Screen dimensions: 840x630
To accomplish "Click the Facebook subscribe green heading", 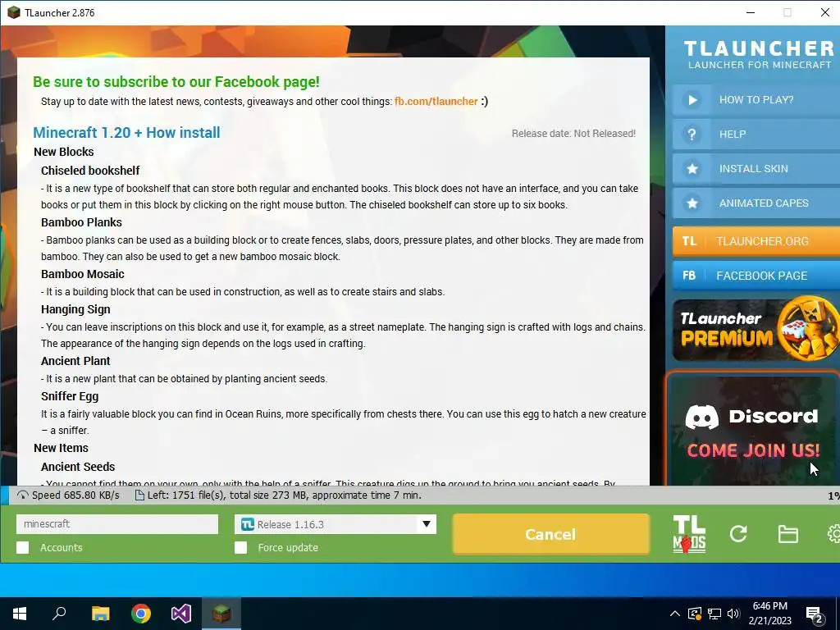I will tap(176, 82).
